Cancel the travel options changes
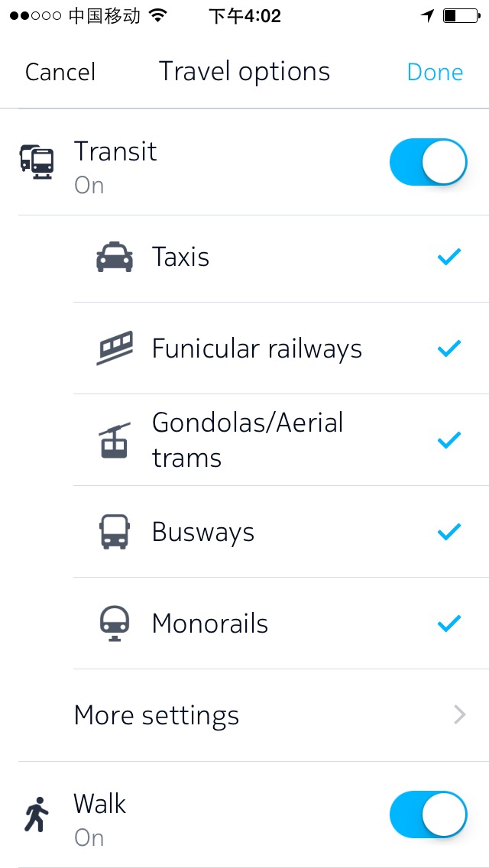Viewport: 489px width, 868px height. [60, 72]
